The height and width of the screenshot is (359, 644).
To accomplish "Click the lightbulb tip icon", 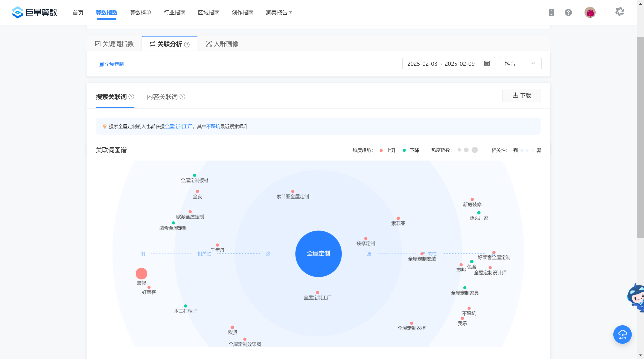I will [x=105, y=126].
